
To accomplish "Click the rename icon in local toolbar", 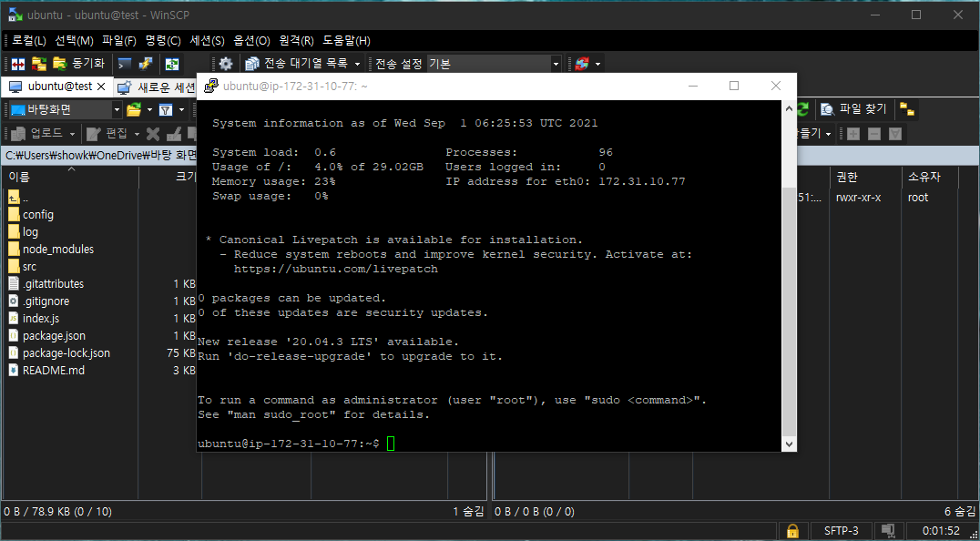I will point(174,134).
